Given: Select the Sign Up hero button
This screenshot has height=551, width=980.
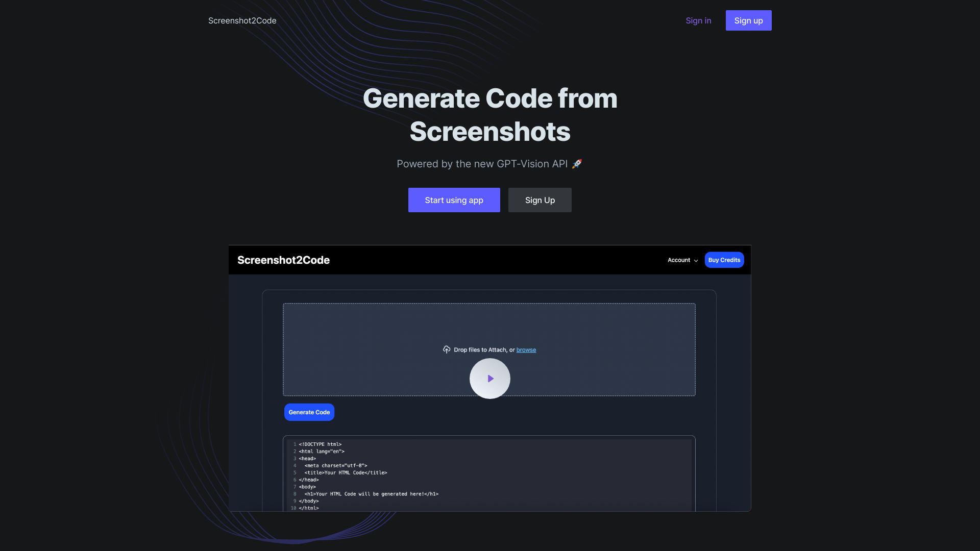Looking at the screenshot, I should tap(540, 200).
